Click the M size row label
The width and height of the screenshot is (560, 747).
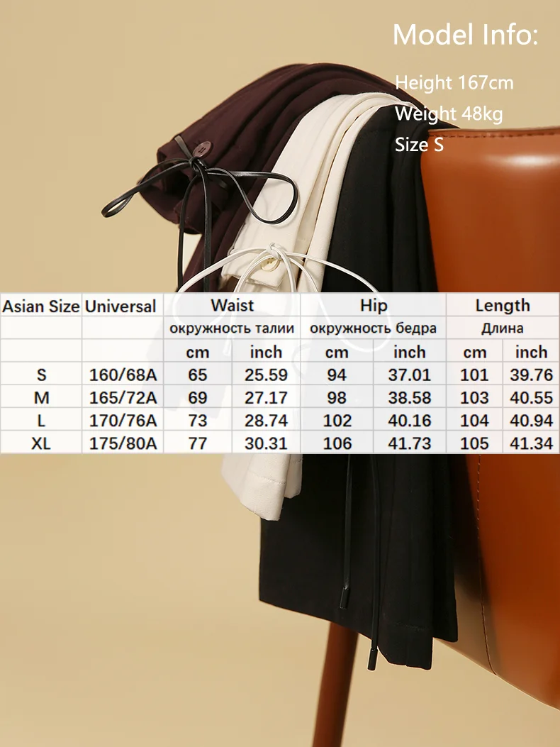pos(41,398)
